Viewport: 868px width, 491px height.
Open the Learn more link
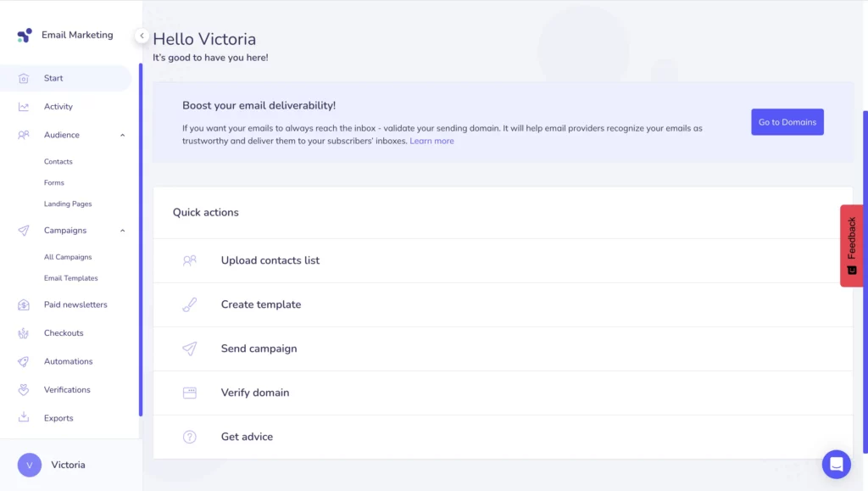pyautogui.click(x=431, y=141)
